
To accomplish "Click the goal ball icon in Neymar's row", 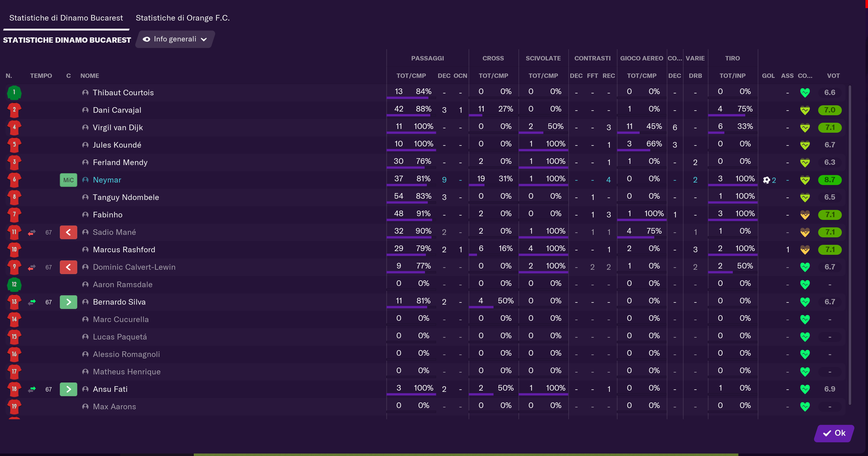I will pos(766,180).
